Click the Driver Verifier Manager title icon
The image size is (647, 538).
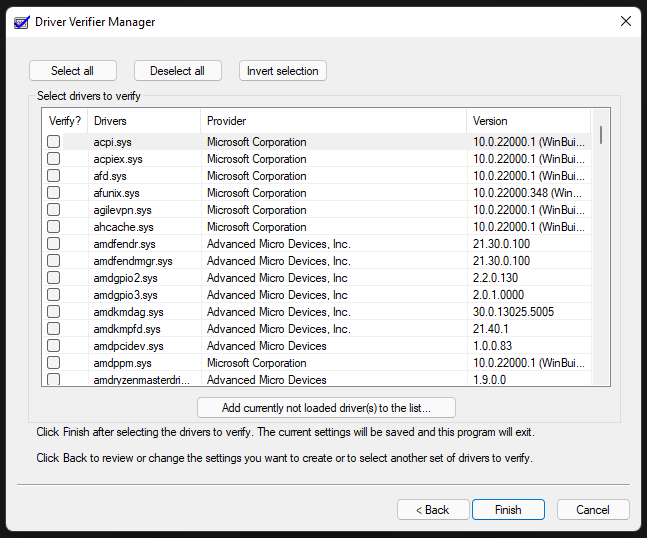tap(21, 21)
